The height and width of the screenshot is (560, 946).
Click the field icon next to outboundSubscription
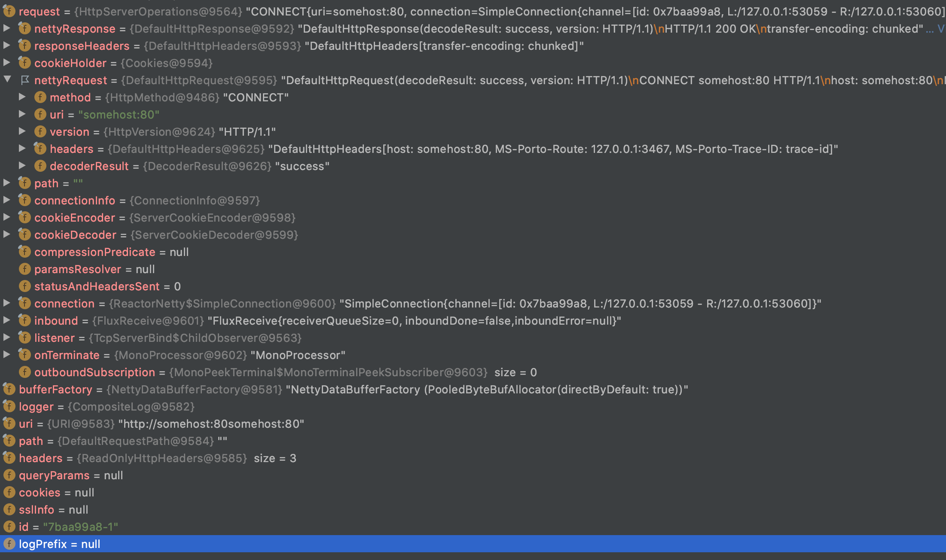point(24,372)
